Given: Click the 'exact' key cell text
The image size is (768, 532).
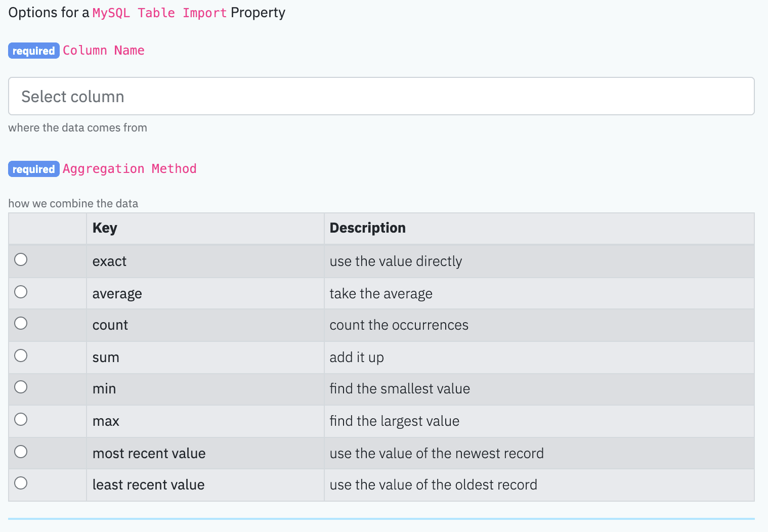Looking at the screenshot, I should (109, 261).
